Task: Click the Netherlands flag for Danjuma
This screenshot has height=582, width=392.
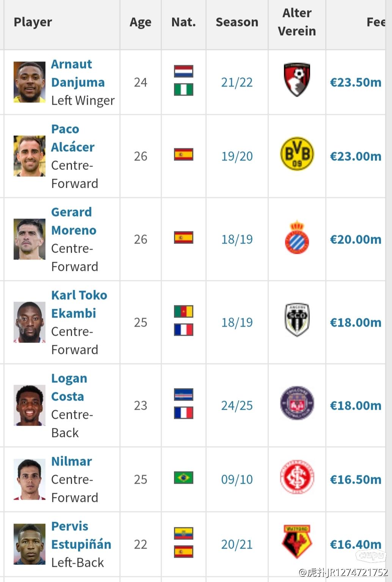Action: point(183,71)
